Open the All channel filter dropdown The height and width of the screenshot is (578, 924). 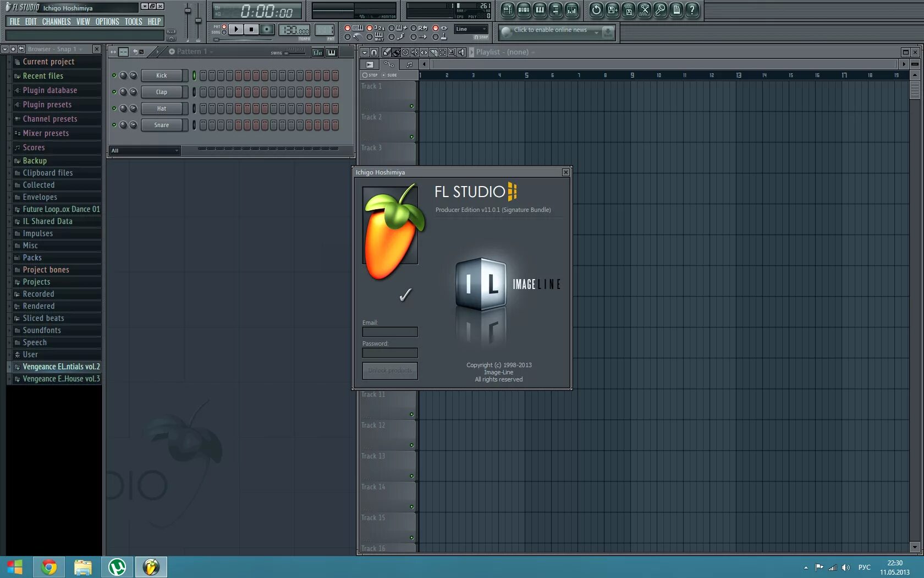click(145, 150)
